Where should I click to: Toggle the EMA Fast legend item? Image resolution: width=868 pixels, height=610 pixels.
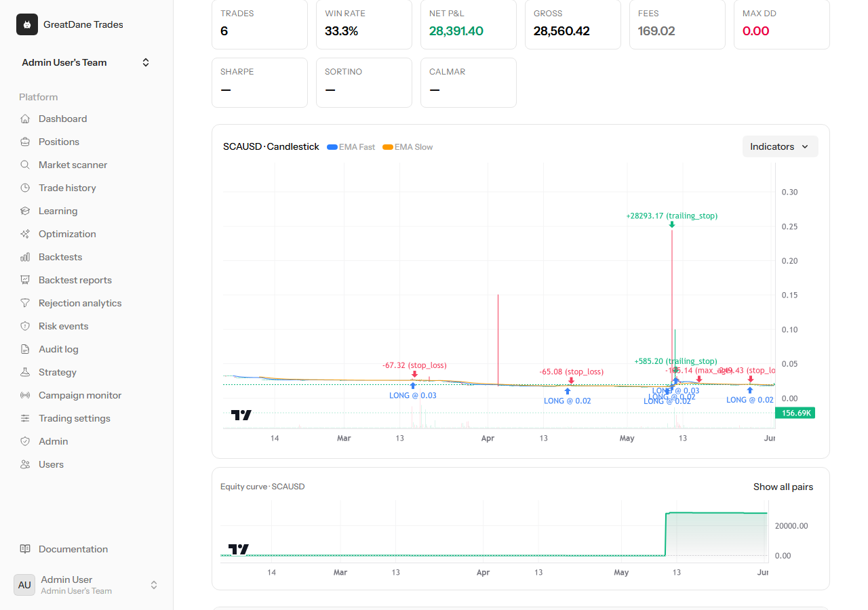tap(351, 147)
